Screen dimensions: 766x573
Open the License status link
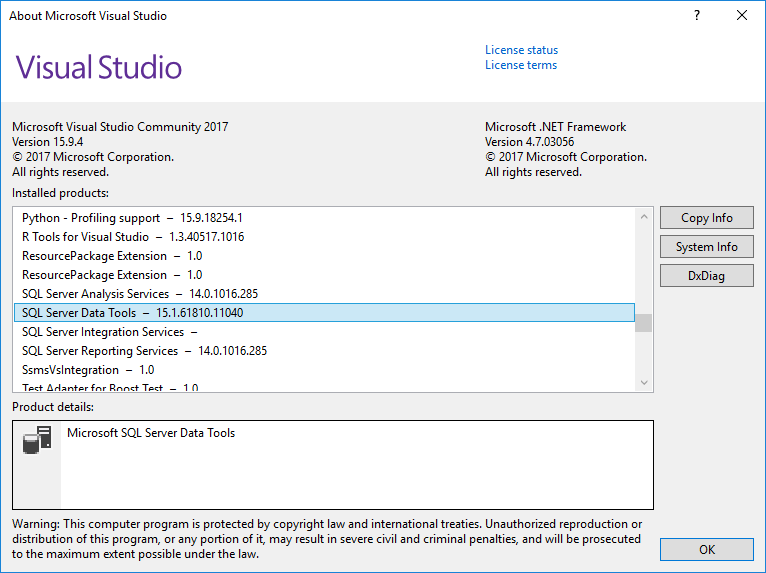point(521,50)
